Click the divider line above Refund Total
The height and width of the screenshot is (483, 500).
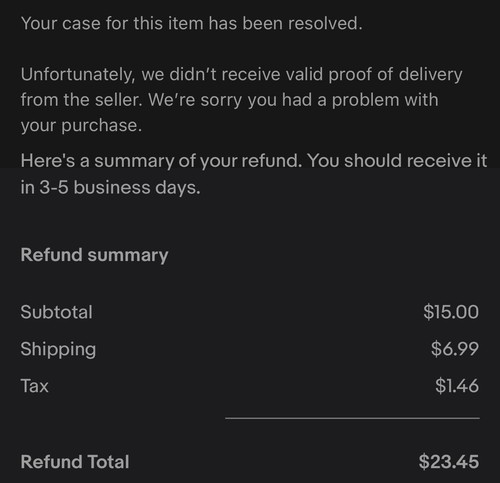(x=352, y=418)
